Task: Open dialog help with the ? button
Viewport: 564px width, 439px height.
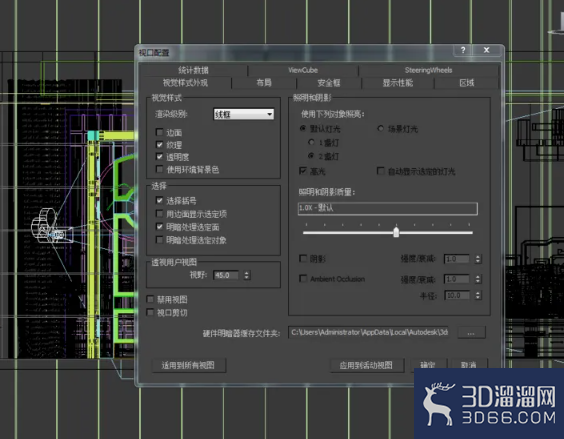Action: coord(463,50)
